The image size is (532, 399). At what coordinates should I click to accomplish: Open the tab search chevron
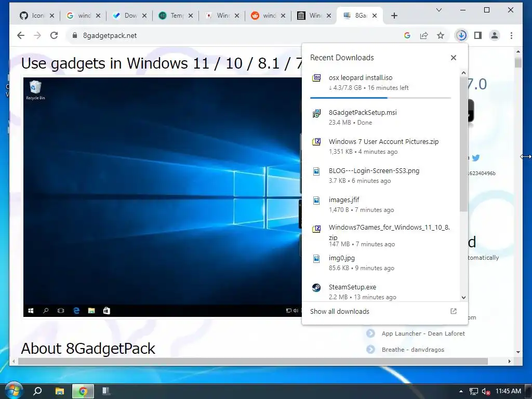(438, 10)
